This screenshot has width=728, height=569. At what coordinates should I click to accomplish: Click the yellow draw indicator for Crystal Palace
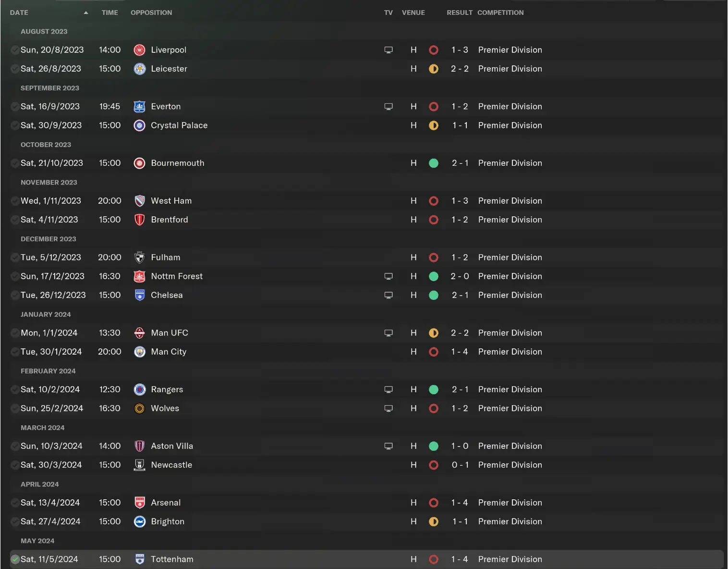(x=434, y=125)
